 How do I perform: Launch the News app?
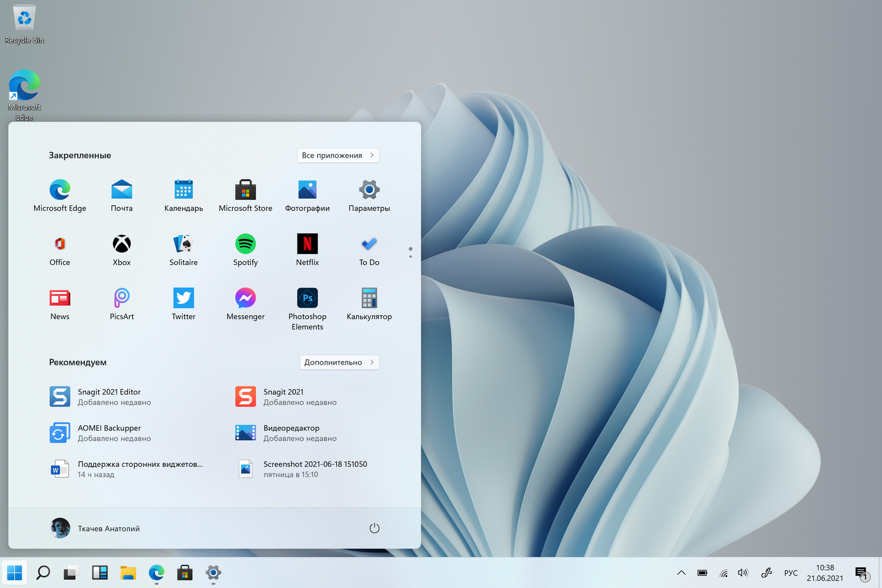60,304
